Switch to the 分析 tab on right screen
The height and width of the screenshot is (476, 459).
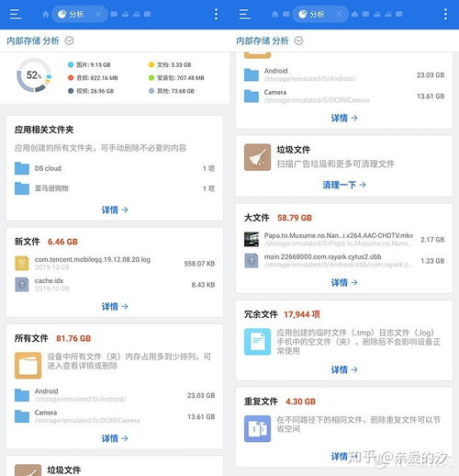pos(316,14)
